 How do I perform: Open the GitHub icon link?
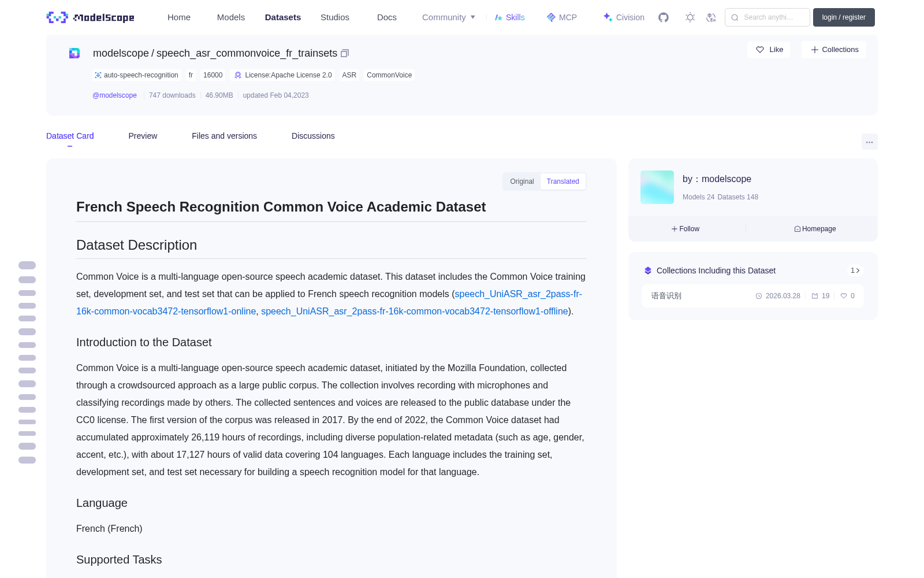pyautogui.click(x=664, y=17)
